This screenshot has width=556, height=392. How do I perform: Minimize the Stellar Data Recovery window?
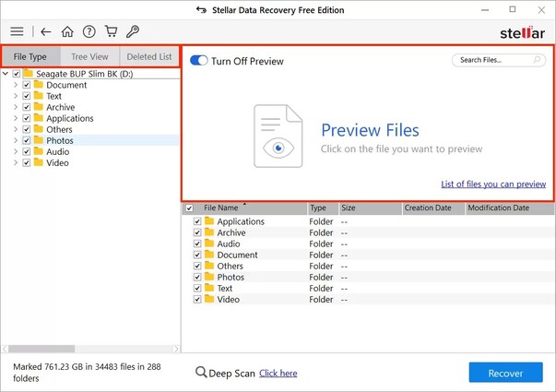click(x=485, y=10)
